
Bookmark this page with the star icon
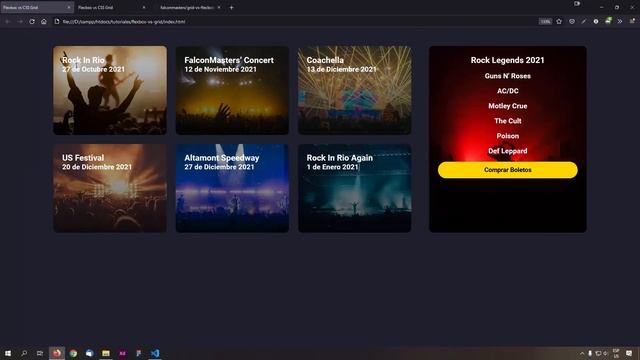559,21
